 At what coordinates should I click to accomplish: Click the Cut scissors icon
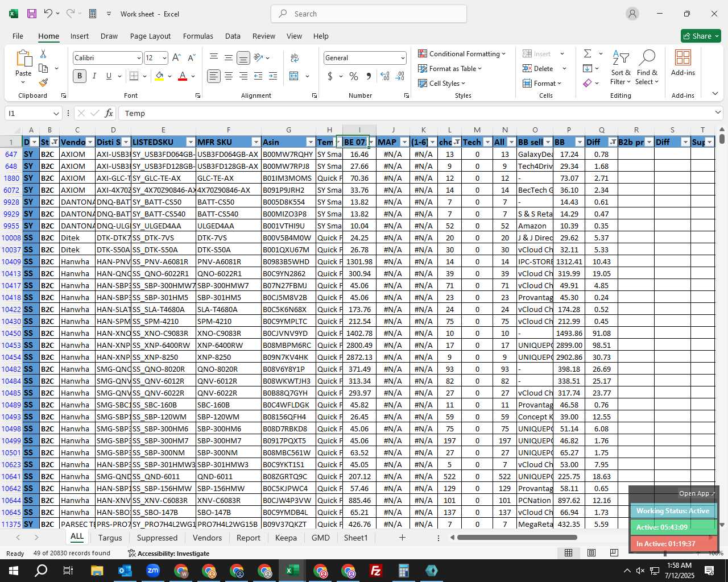(43, 53)
